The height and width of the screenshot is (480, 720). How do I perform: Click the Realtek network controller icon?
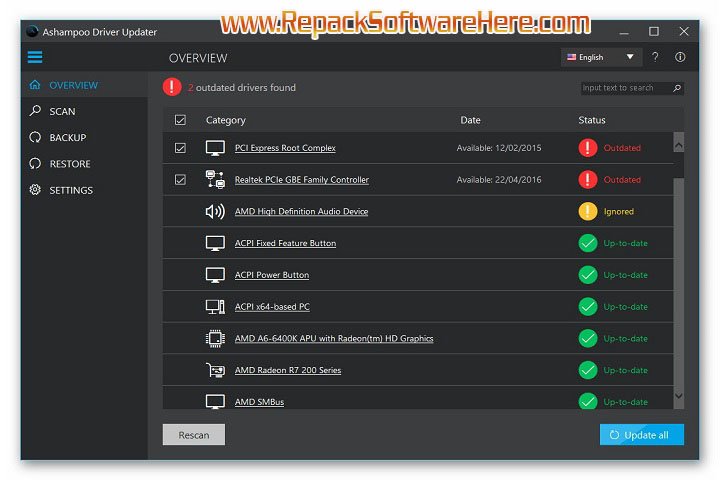215,180
